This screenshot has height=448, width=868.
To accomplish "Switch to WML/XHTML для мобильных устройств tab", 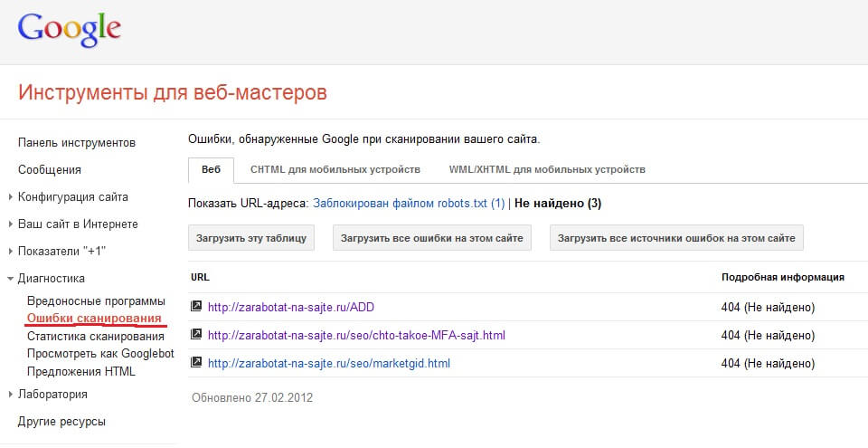I will click(546, 169).
